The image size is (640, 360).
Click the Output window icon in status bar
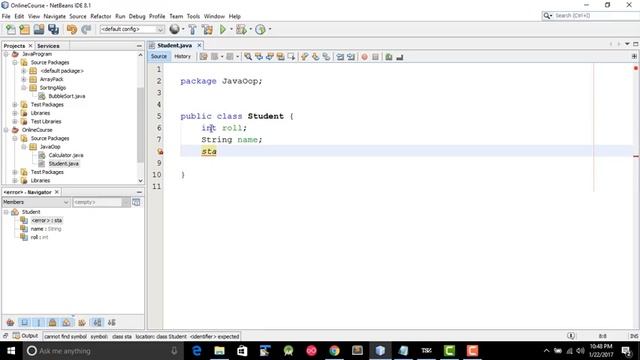(x=16, y=336)
